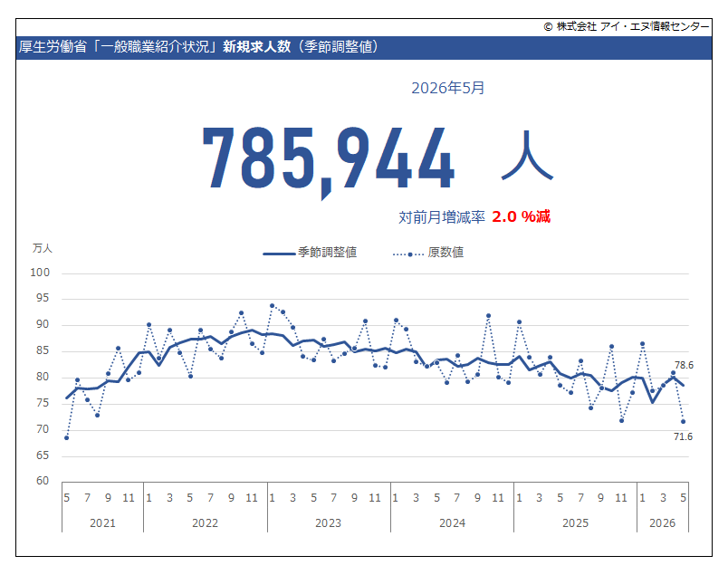This screenshot has width=728, height=575.
Task: Click the 2026 year axis label
Action: tap(663, 523)
